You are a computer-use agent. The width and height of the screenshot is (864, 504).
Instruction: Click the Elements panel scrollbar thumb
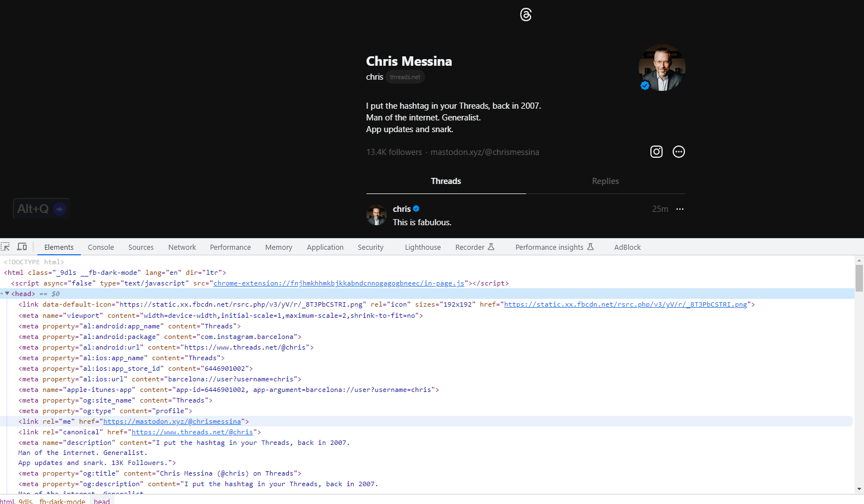click(x=859, y=278)
